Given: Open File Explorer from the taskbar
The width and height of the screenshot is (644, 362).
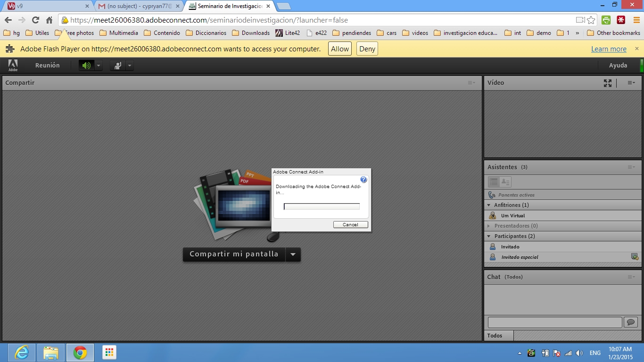Looking at the screenshot, I should [51, 353].
